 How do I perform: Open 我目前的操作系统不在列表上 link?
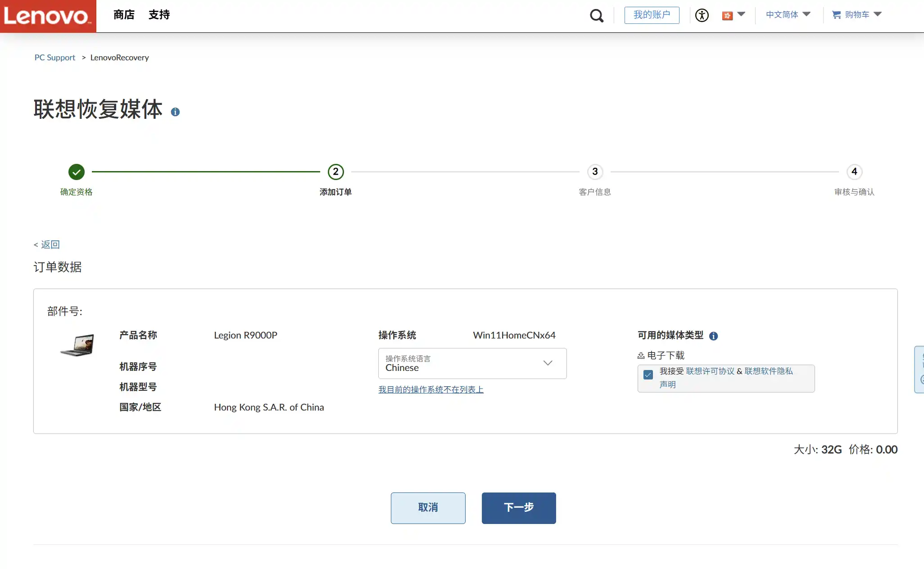point(430,389)
